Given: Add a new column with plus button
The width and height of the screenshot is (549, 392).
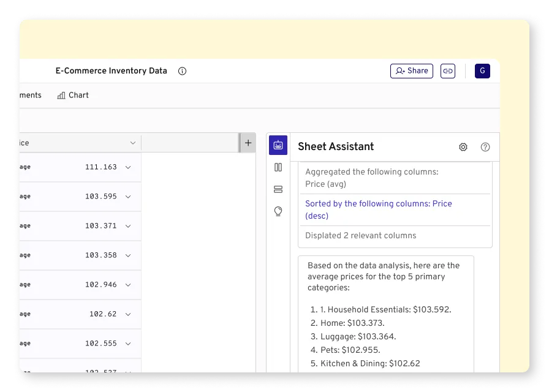Looking at the screenshot, I should pos(248,143).
